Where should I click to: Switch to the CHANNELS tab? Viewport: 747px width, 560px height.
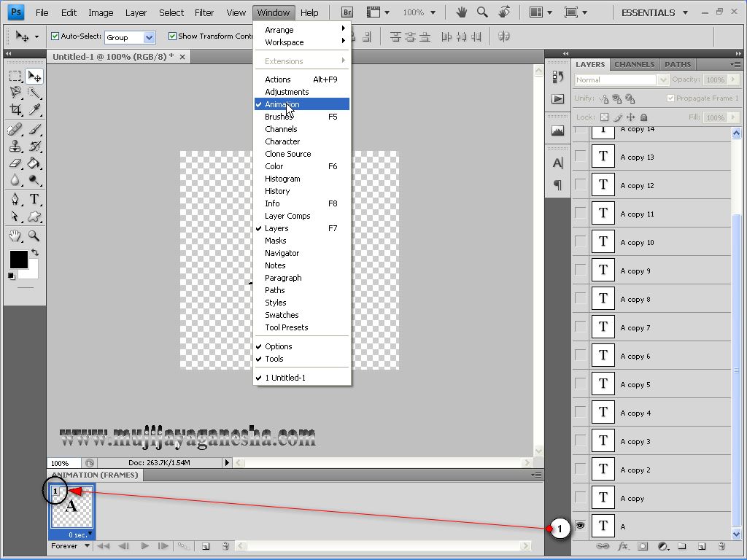634,64
